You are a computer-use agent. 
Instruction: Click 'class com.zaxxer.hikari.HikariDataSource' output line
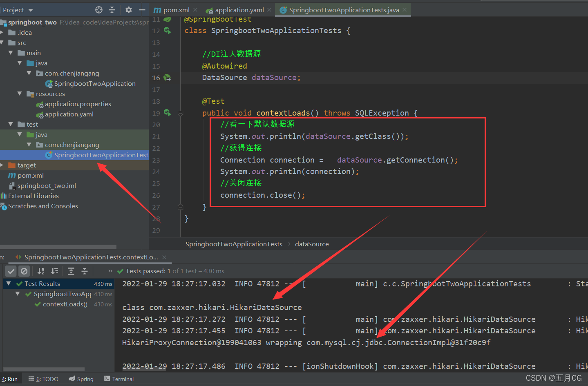click(212, 307)
